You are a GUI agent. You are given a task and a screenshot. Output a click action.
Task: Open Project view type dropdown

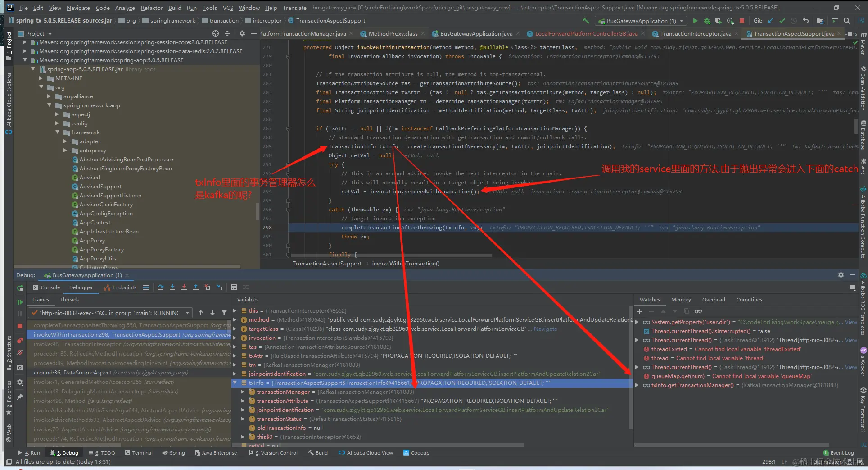pos(50,34)
